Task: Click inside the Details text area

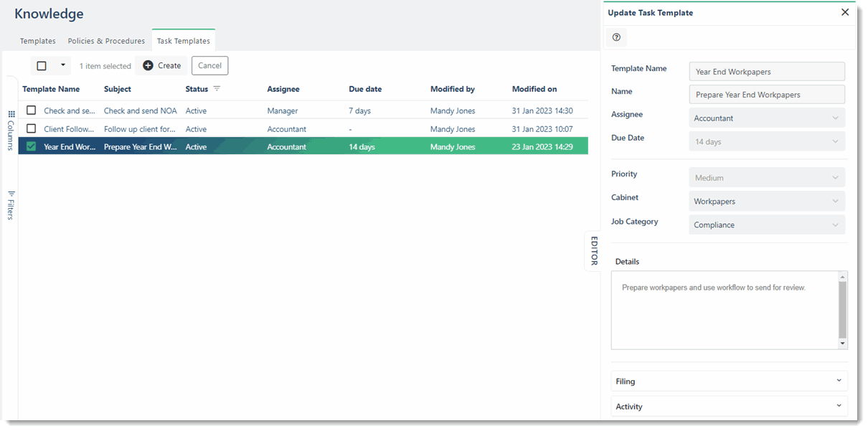Action: 725,310
